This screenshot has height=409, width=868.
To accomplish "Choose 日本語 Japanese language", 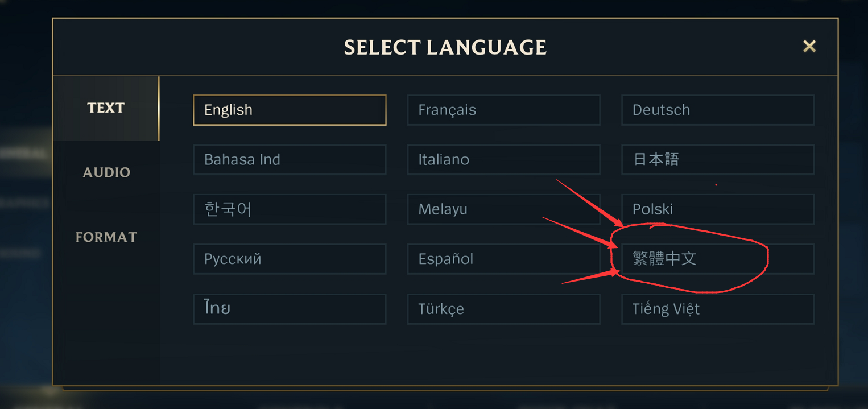I will [x=718, y=159].
